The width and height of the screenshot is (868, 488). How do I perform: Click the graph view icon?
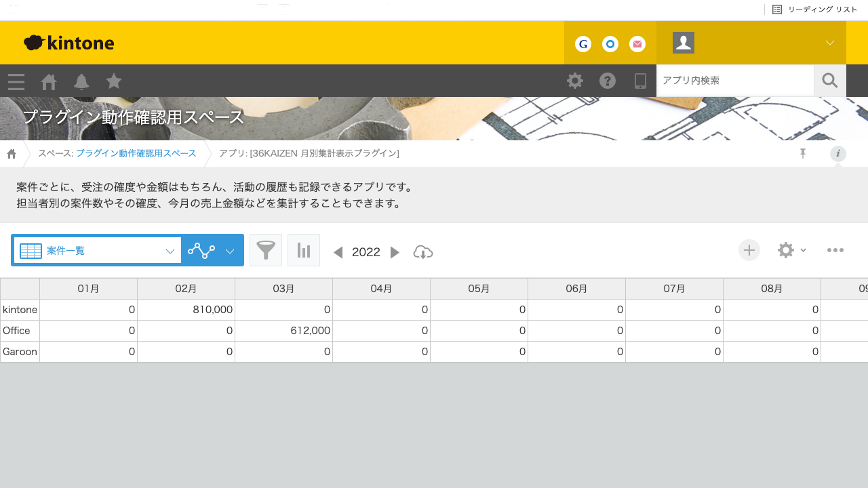(x=201, y=251)
